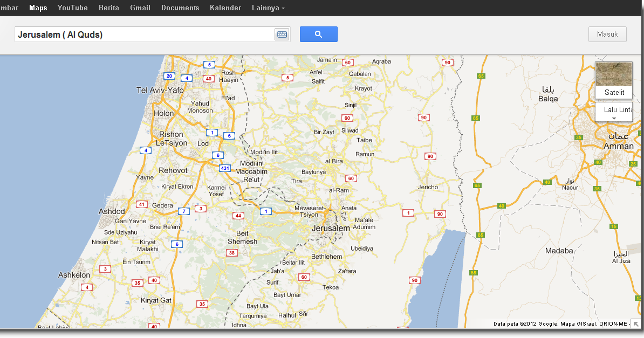The image size is (644, 338).
Task: Click the blue route 7 road shield
Action: pos(184,211)
